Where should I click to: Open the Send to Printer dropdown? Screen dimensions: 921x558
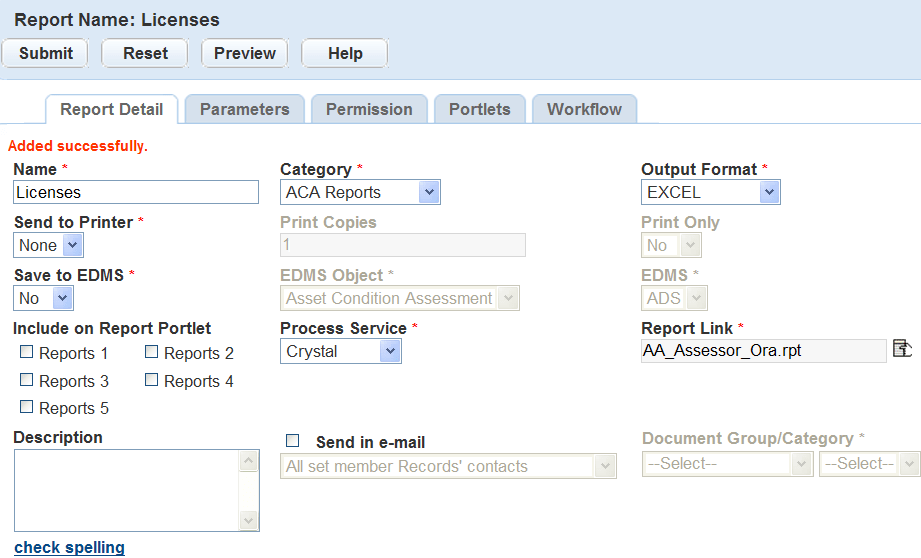pos(49,245)
